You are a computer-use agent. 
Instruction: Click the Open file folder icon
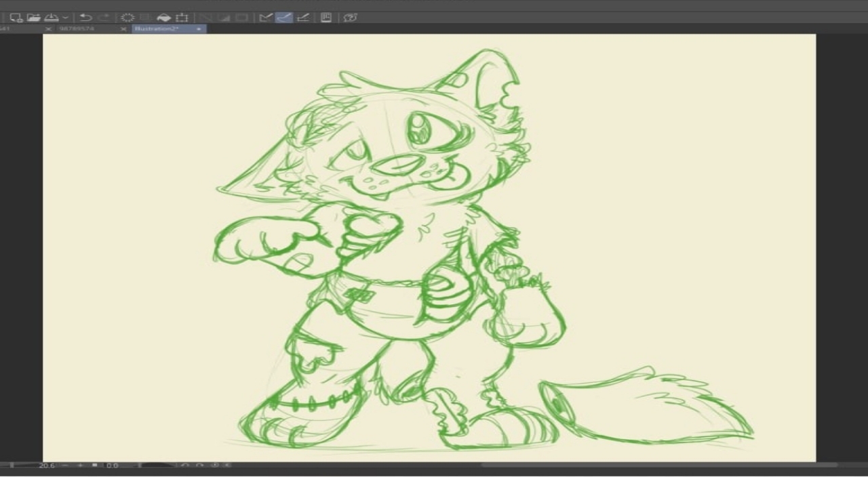34,18
